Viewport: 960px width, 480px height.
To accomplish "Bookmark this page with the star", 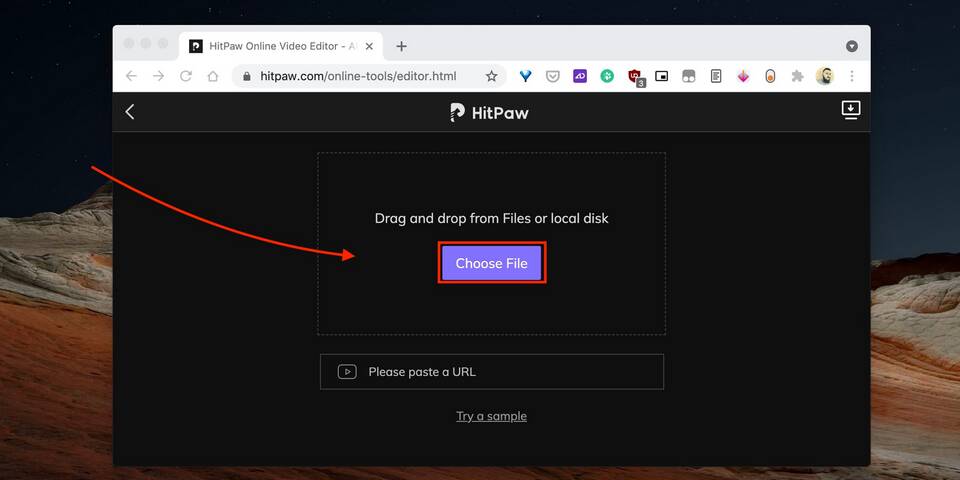I will point(491,76).
